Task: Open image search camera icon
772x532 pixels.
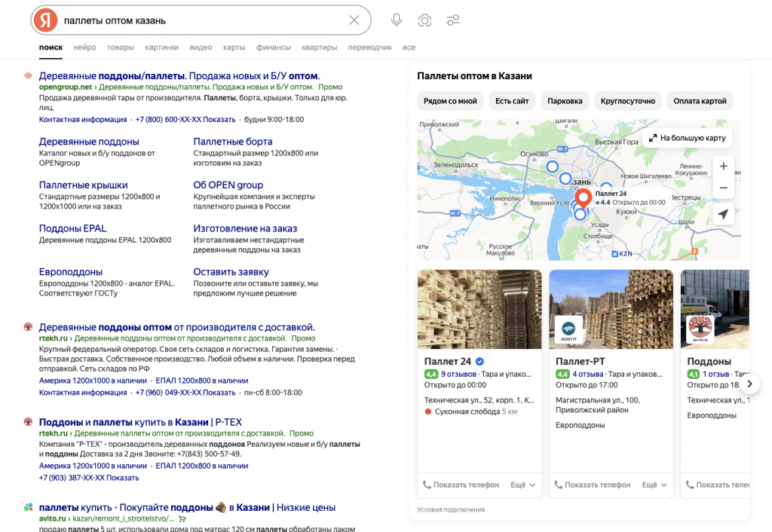Action: pos(424,20)
